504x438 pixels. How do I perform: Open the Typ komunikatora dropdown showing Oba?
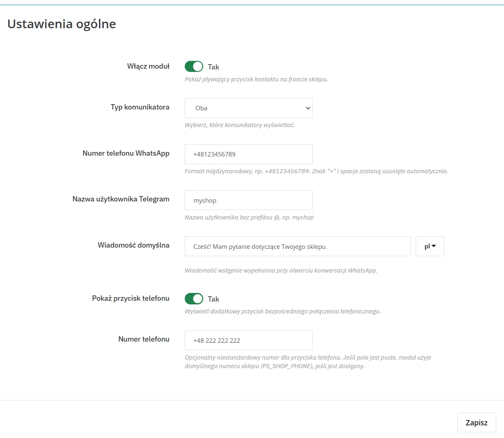[248, 108]
